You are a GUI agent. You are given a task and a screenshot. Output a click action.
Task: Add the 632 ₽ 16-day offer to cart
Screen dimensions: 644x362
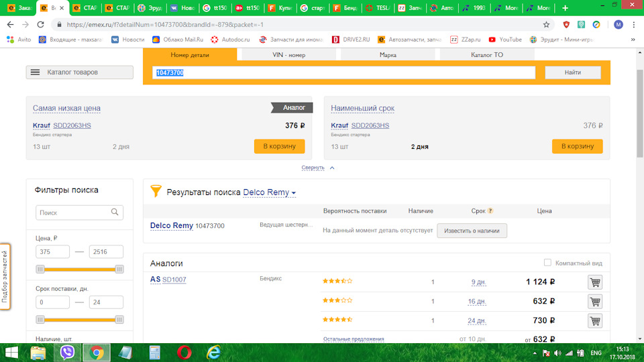pos(595,301)
